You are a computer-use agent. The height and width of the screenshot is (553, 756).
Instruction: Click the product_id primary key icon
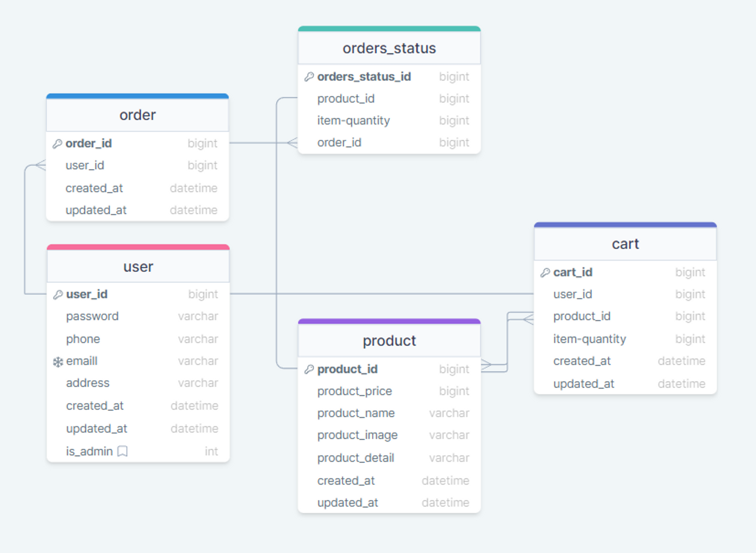click(x=309, y=369)
